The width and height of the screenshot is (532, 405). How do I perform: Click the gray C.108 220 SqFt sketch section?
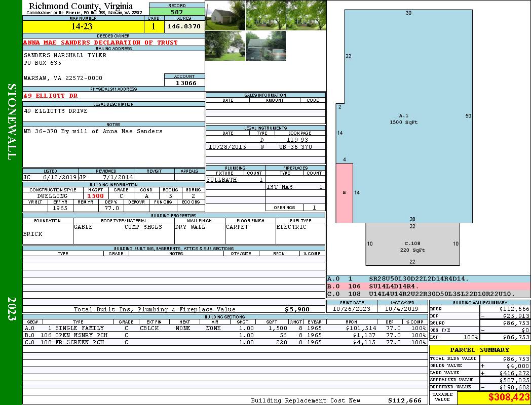(x=412, y=247)
